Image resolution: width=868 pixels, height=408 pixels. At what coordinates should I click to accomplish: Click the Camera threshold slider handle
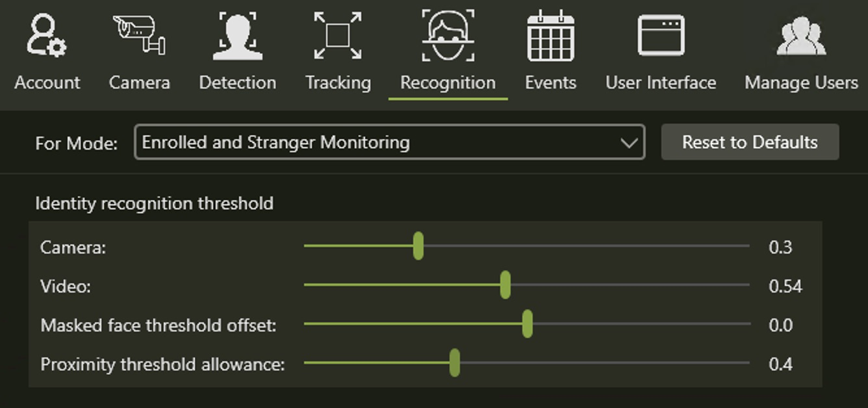pyautogui.click(x=418, y=246)
